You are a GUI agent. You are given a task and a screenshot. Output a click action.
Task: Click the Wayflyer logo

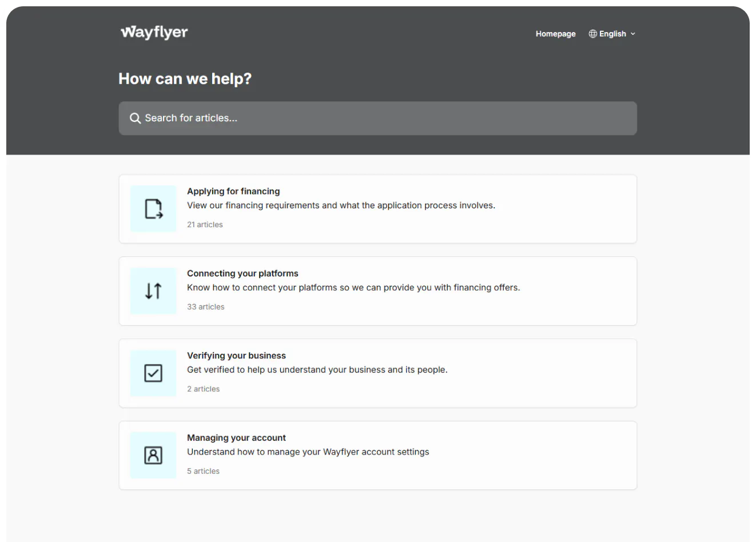pos(154,33)
